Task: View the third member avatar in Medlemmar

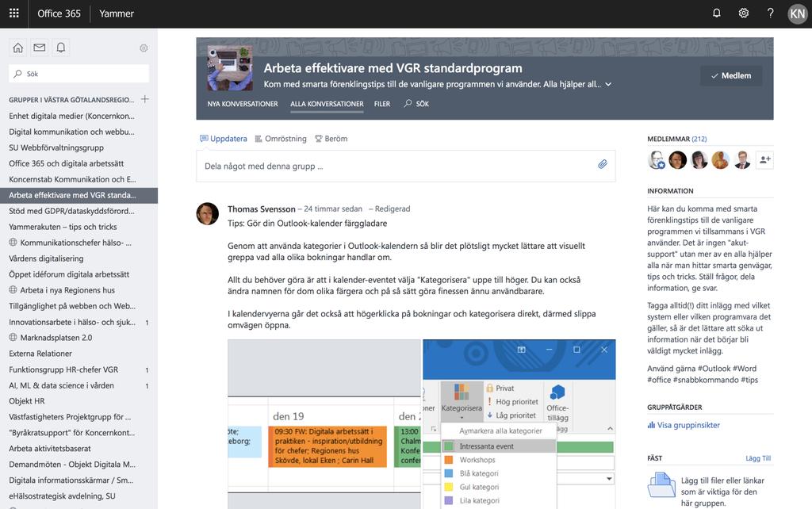Action: coord(699,160)
